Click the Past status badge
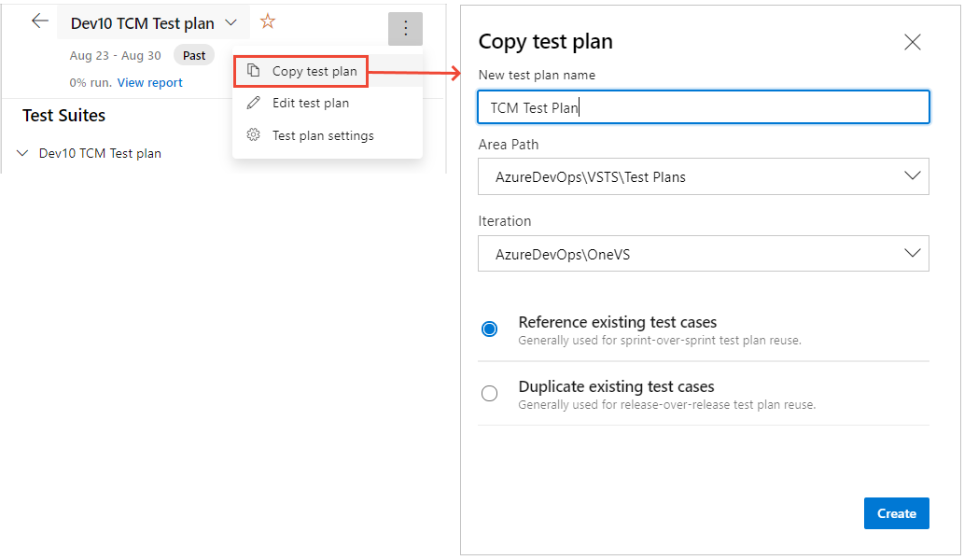This screenshot has height=560, width=964. click(193, 55)
